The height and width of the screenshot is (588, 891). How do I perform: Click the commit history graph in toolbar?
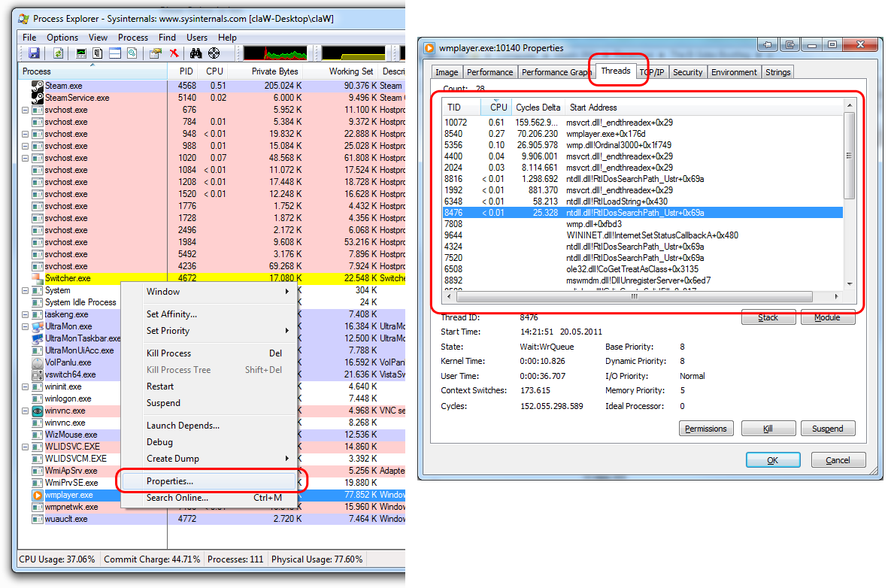353,53
